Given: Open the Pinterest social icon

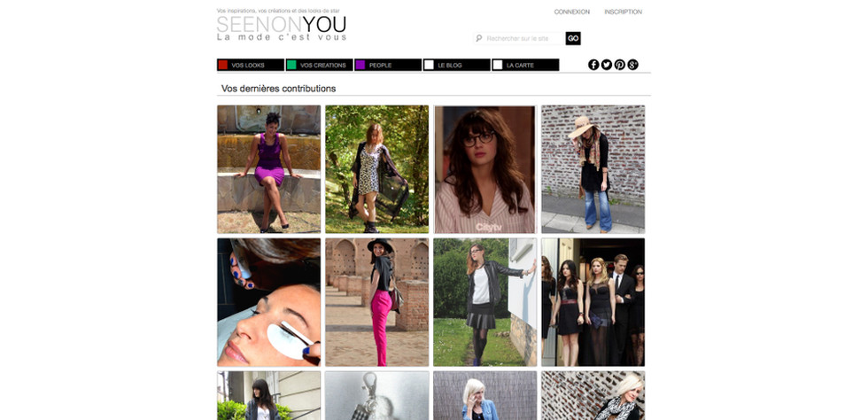Looking at the screenshot, I should 619,65.
